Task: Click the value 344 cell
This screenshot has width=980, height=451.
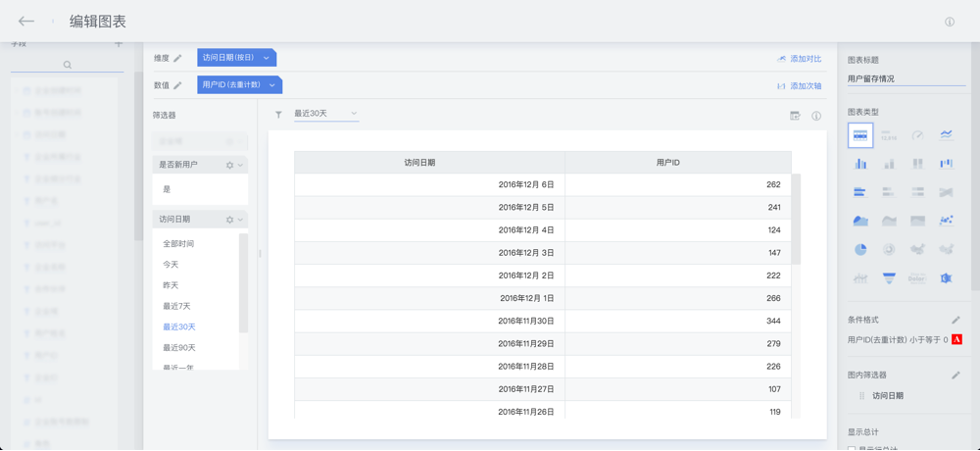Action: tap(678, 321)
